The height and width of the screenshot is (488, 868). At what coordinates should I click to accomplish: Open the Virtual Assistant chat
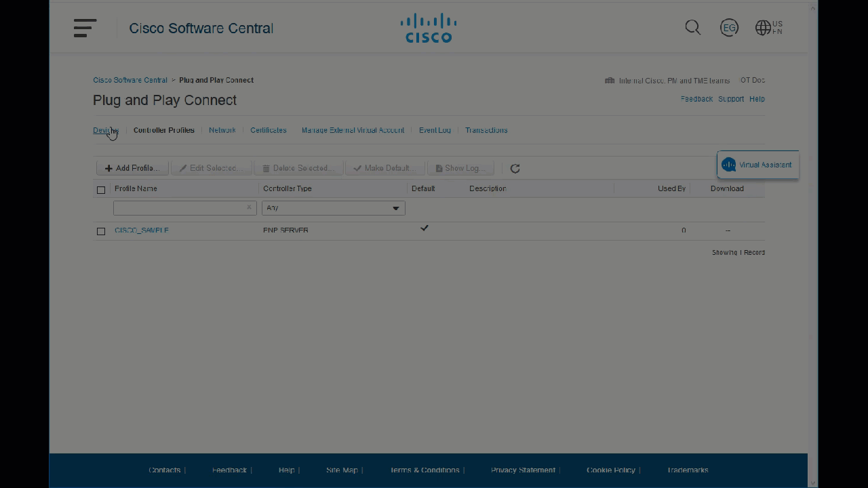pyautogui.click(x=757, y=165)
